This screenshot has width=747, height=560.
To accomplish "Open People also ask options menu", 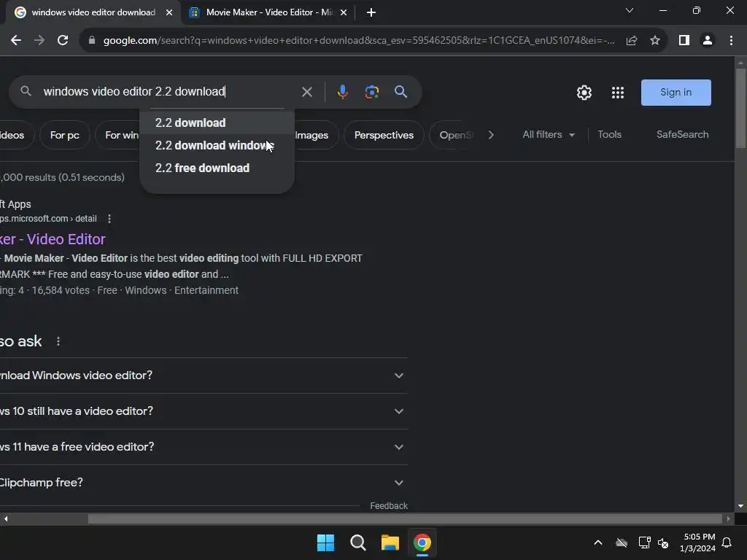I will tap(58, 341).
